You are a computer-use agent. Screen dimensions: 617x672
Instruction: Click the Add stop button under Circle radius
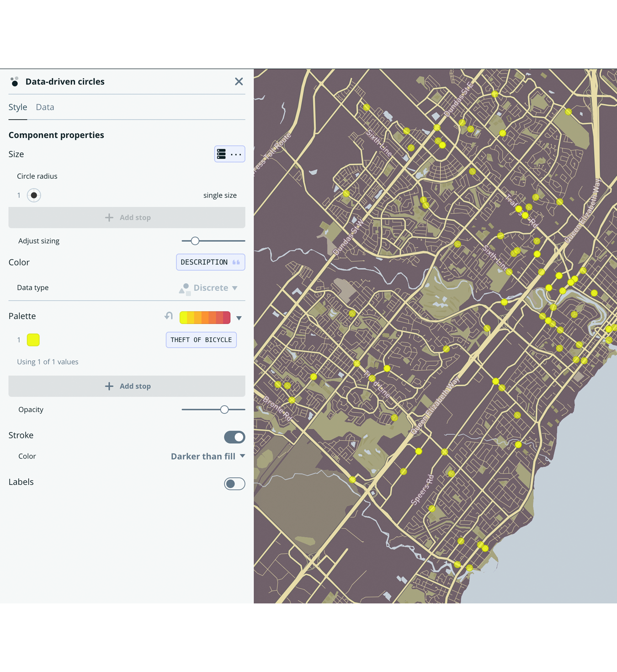tap(127, 218)
